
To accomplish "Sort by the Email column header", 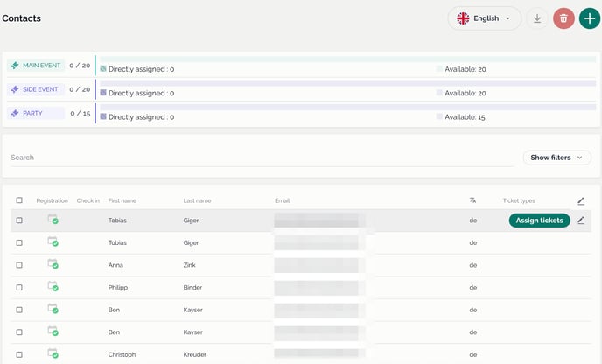I will point(282,200).
